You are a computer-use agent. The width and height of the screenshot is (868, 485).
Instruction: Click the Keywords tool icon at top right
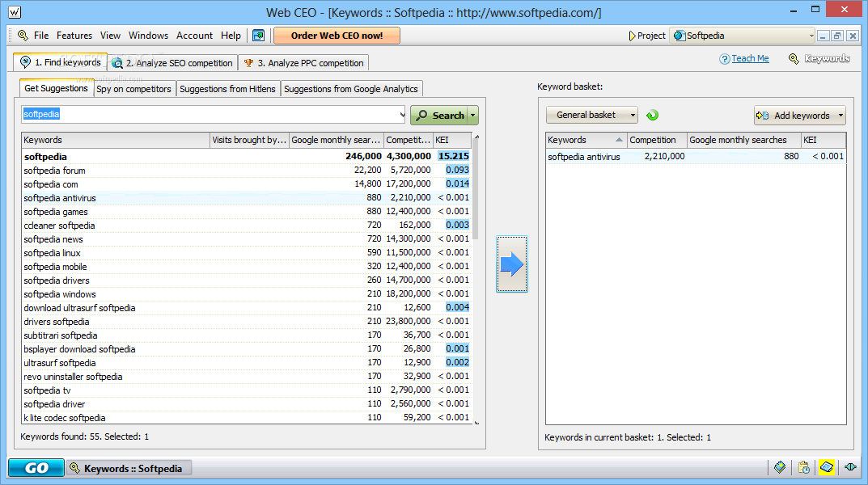click(794, 59)
